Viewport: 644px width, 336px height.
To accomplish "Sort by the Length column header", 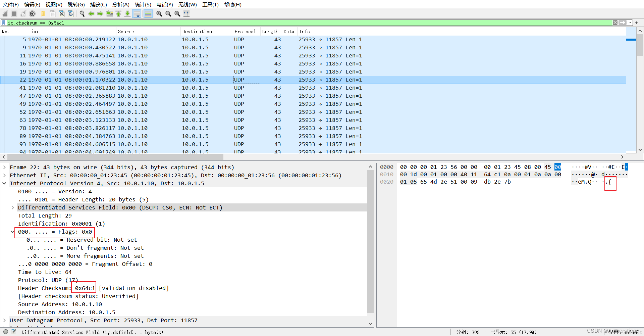I will click(x=271, y=32).
